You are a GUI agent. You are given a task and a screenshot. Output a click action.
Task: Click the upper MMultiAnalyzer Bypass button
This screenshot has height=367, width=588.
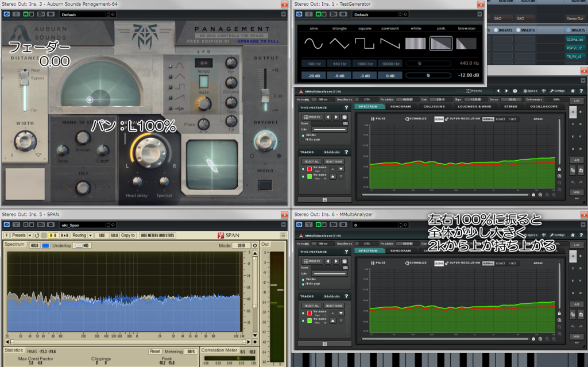530,91
